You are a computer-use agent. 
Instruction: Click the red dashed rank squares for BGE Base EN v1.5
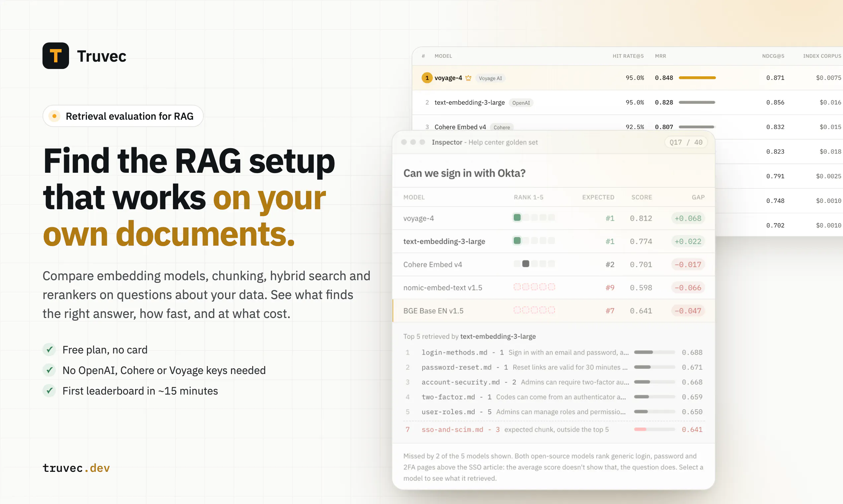pyautogui.click(x=534, y=310)
